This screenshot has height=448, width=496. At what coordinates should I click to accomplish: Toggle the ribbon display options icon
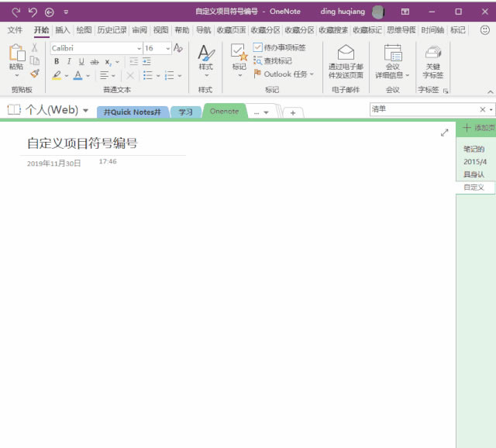point(405,12)
